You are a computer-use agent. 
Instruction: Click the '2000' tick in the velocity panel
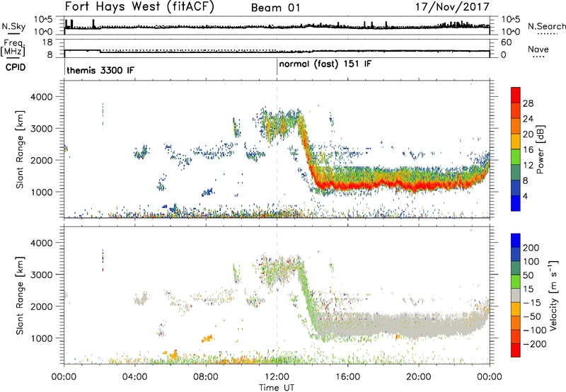41,306
